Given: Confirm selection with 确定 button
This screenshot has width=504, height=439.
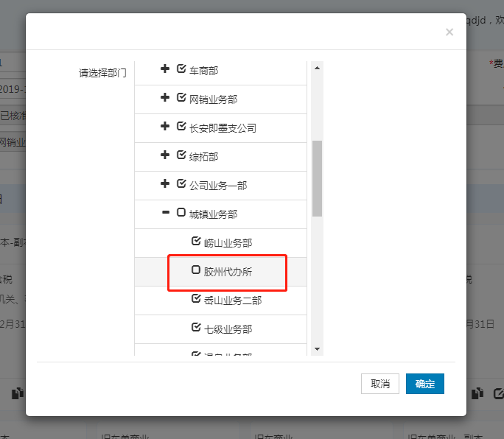Looking at the screenshot, I should (x=425, y=384).
